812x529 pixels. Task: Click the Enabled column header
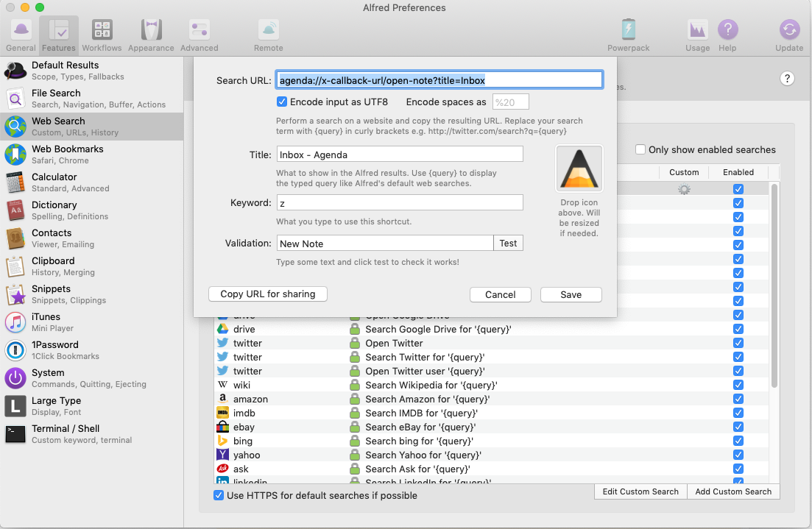pos(738,172)
